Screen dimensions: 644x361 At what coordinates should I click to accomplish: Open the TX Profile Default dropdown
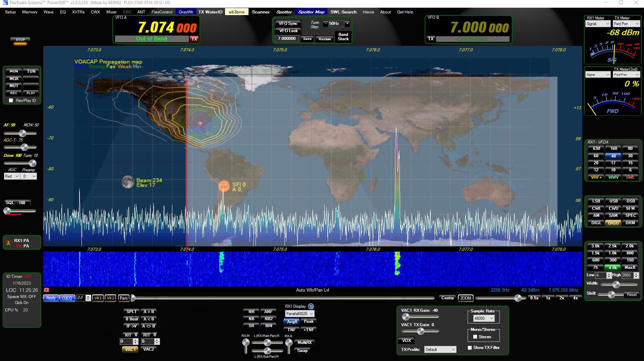point(440,350)
